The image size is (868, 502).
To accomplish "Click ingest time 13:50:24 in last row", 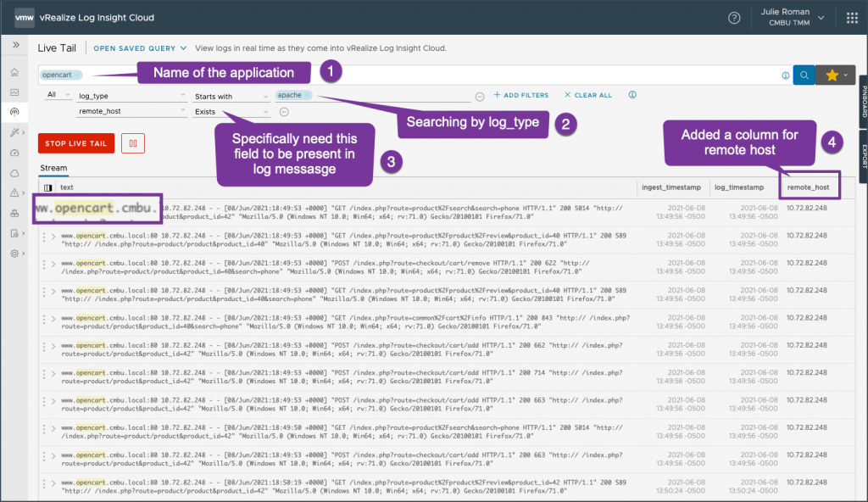I will 681,491.
